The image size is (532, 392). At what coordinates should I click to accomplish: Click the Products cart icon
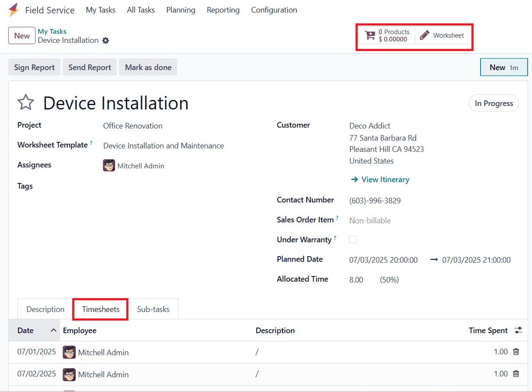370,35
